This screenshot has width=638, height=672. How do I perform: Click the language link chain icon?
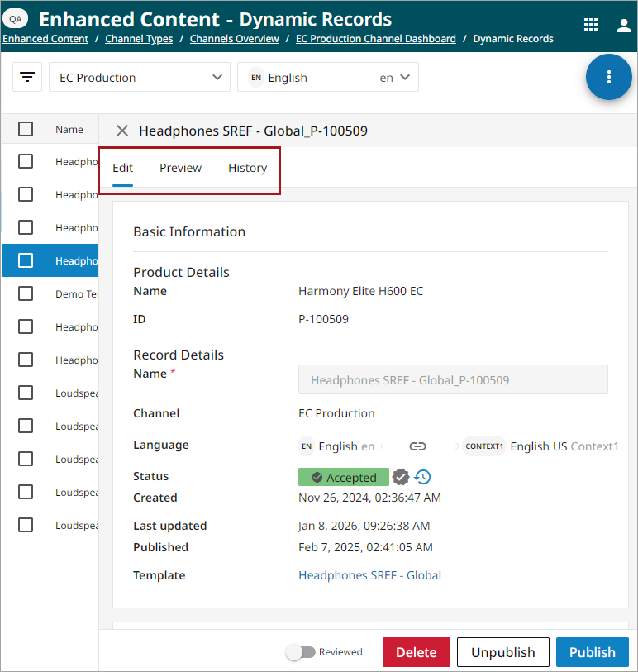point(417,446)
